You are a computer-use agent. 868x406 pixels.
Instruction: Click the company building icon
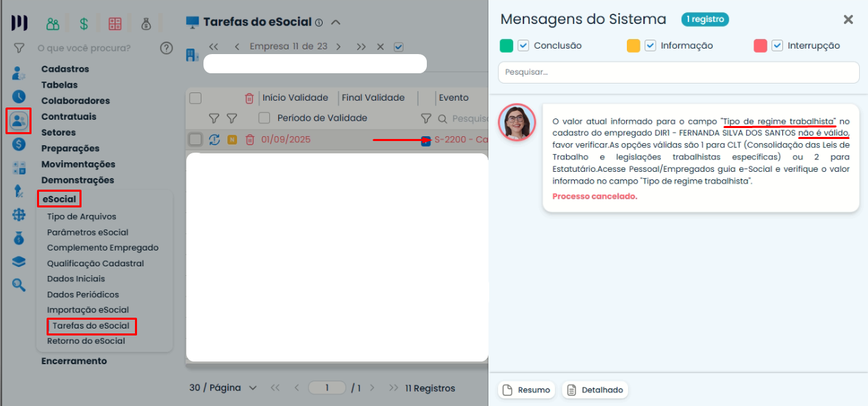point(193,55)
